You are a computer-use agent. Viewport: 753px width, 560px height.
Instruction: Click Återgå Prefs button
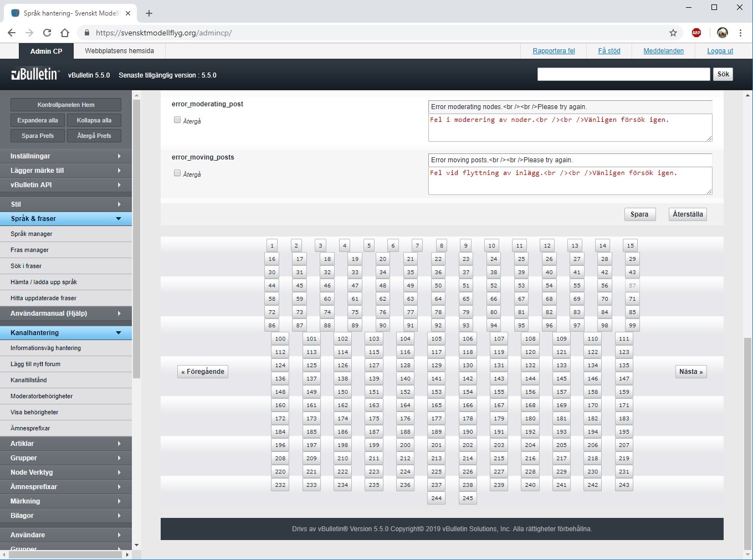[94, 136]
